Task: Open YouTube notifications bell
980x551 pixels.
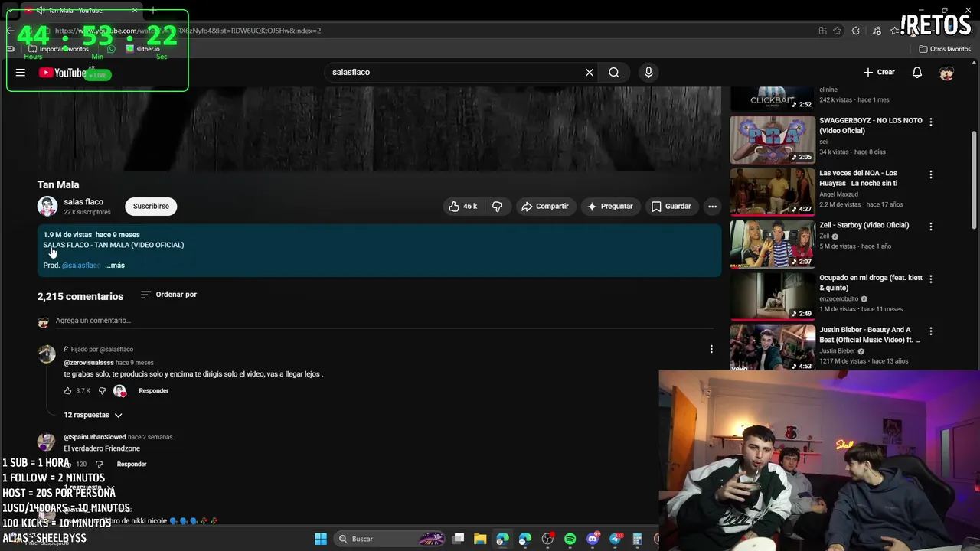Action: [x=917, y=72]
